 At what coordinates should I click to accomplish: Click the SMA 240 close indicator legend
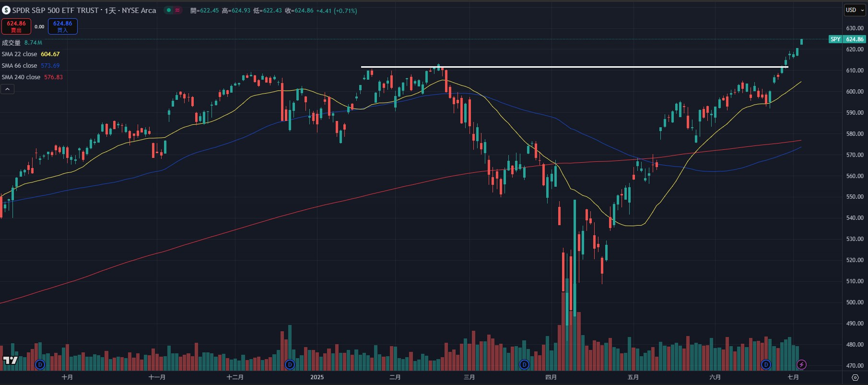(x=21, y=77)
